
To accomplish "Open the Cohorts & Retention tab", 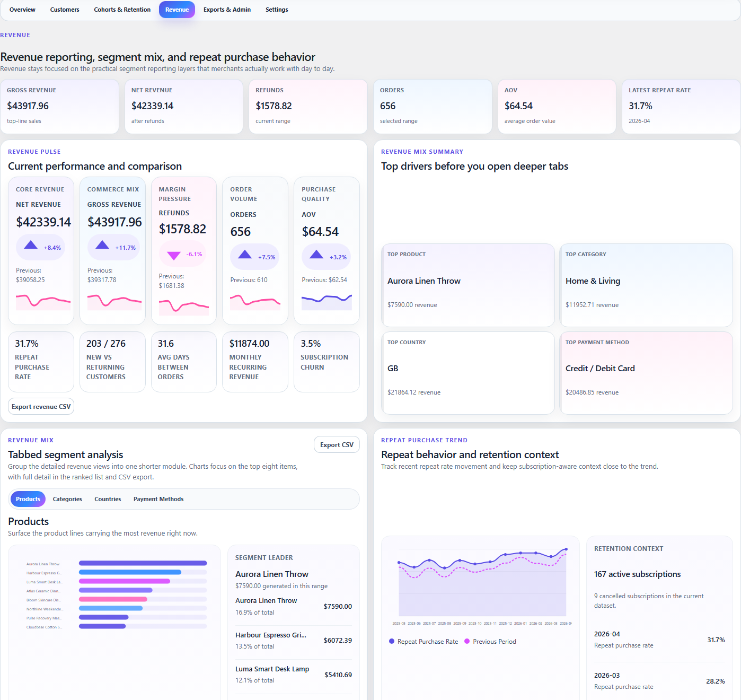I will tap(122, 10).
